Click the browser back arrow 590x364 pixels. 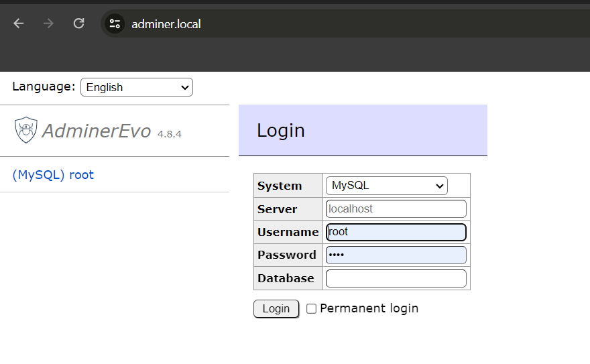pos(19,23)
